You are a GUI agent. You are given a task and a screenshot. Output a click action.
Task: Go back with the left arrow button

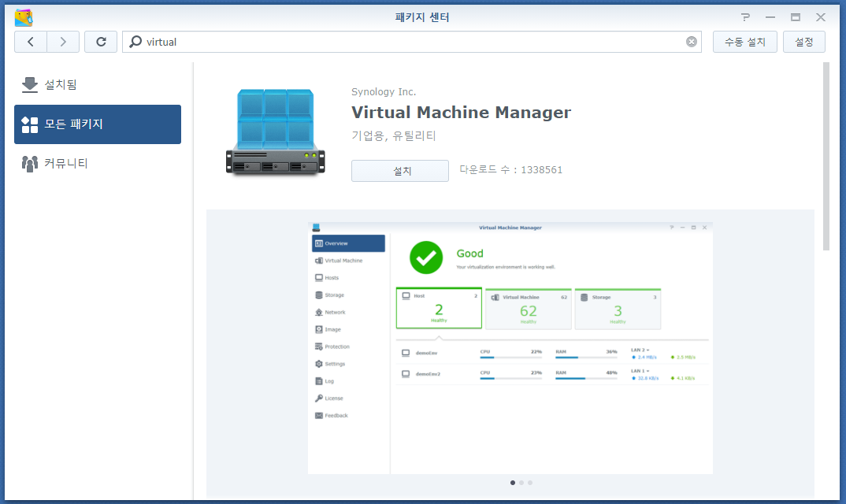coord(31,42)
